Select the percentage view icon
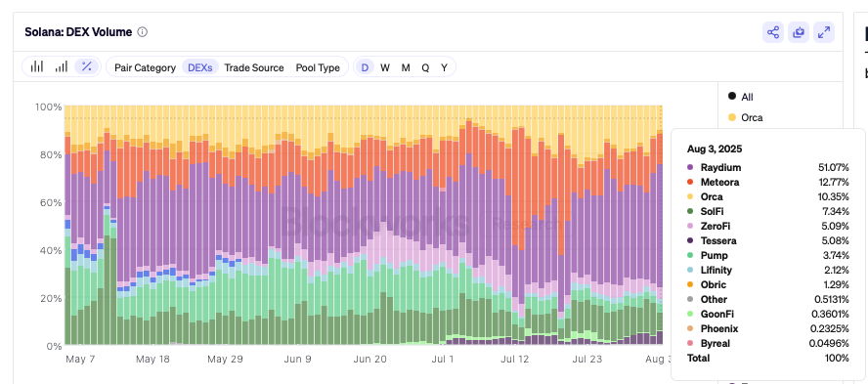This screenshot has height=384, width=868. 86,67
